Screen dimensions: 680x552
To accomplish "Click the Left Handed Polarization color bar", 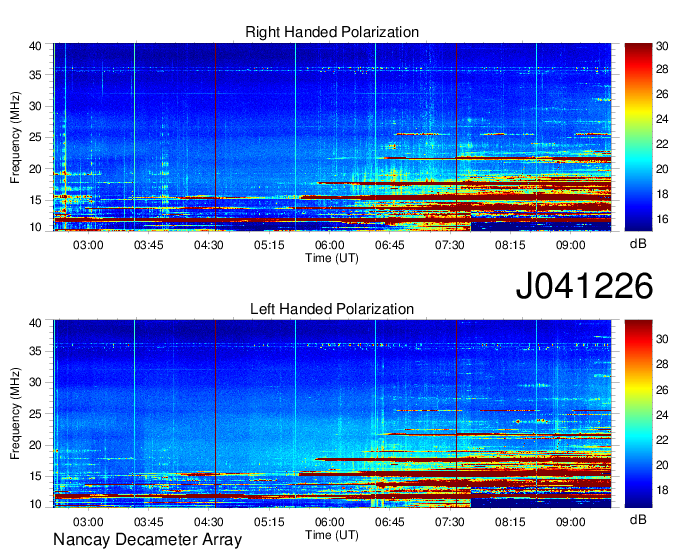I will (638, 414).
